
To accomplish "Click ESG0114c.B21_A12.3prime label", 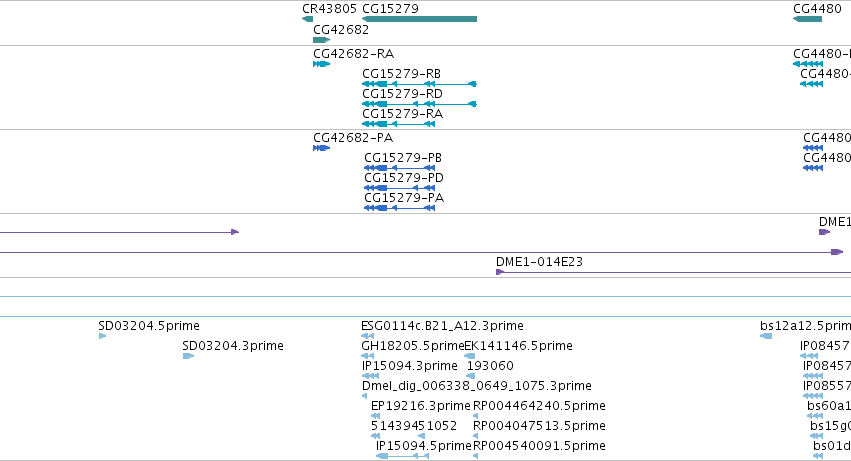I will tap(442, 326).
